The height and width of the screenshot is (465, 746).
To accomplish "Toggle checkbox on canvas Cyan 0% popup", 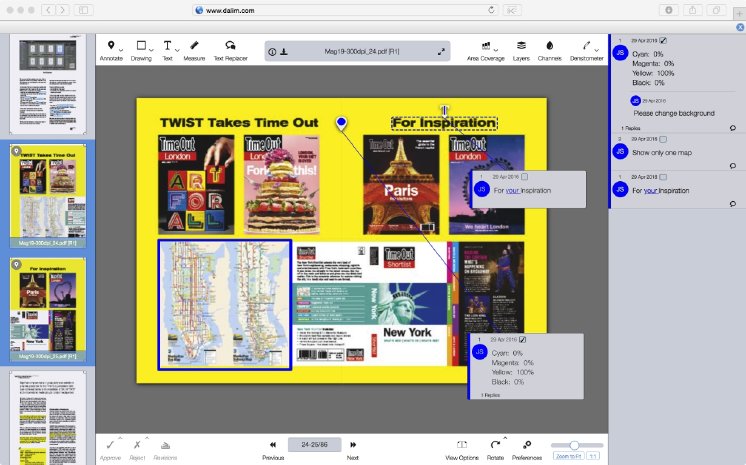I will [x=522, y=339].
